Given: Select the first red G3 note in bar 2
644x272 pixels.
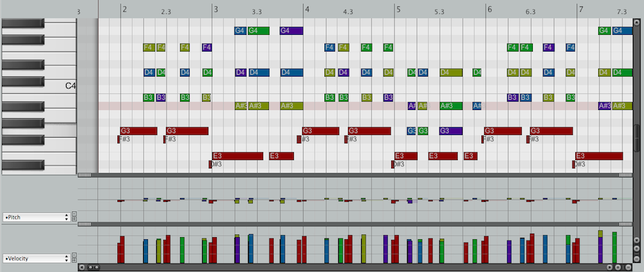Looking at the screenshot, I should point(138,131).
